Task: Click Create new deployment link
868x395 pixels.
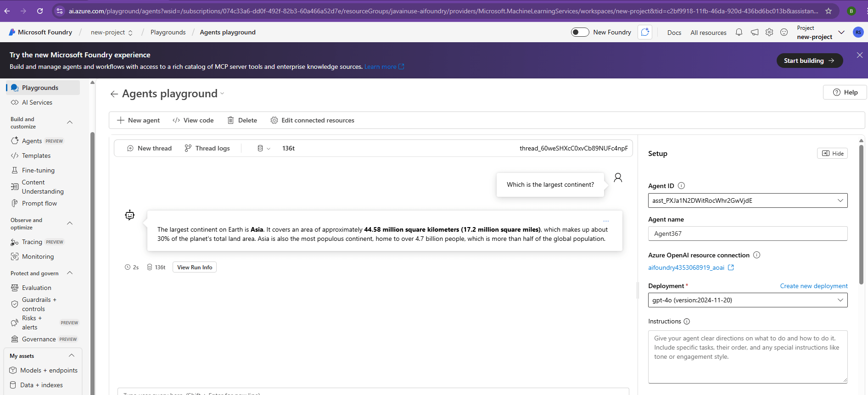Action: [814, 286]
